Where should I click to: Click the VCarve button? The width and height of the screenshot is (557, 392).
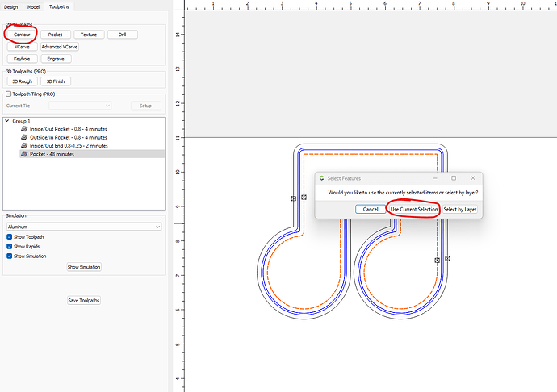22,47
